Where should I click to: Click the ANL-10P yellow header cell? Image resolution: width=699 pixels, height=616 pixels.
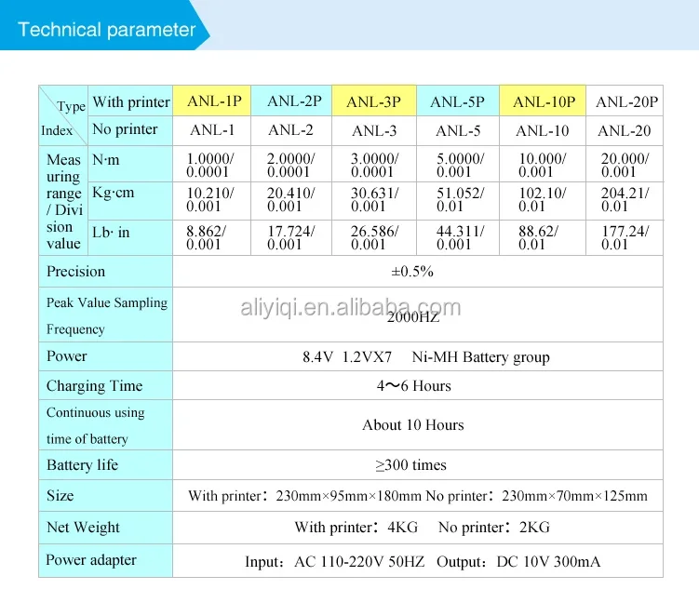543,100
